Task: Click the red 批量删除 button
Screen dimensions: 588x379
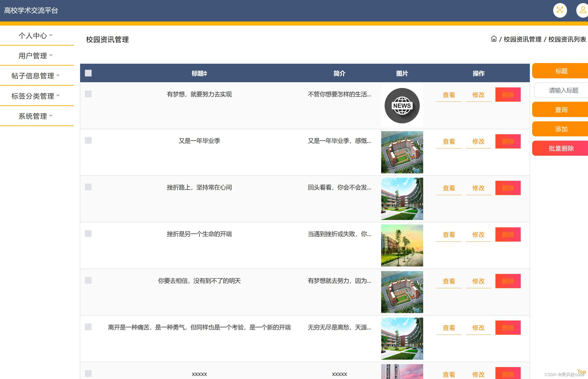Action: tap(561, 148)
